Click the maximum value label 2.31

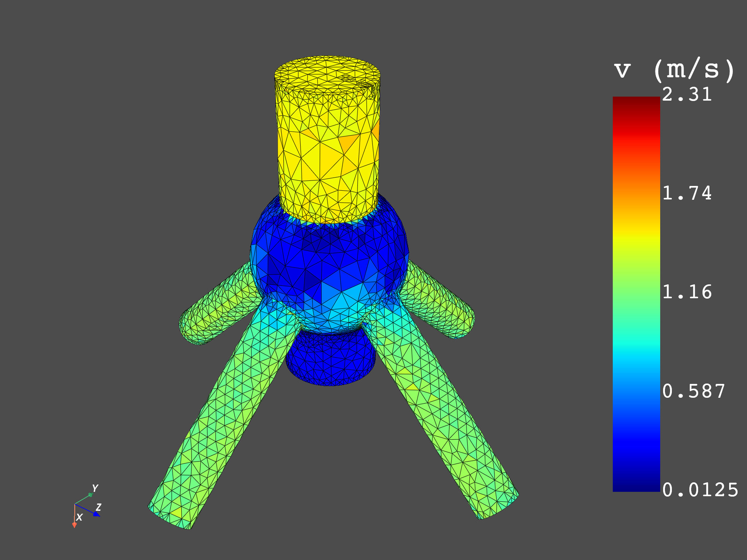(x=687, y=94)
